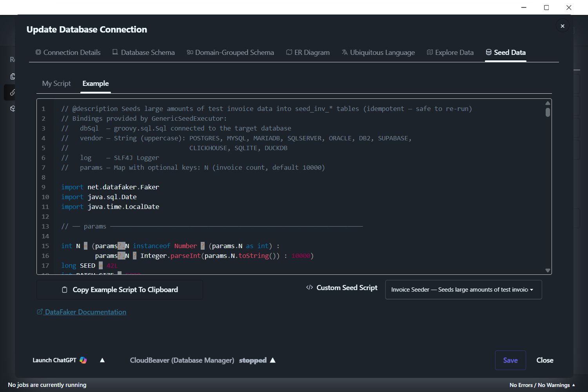
Task: Open the Explore Data tab
Action: tap(450, 53)
